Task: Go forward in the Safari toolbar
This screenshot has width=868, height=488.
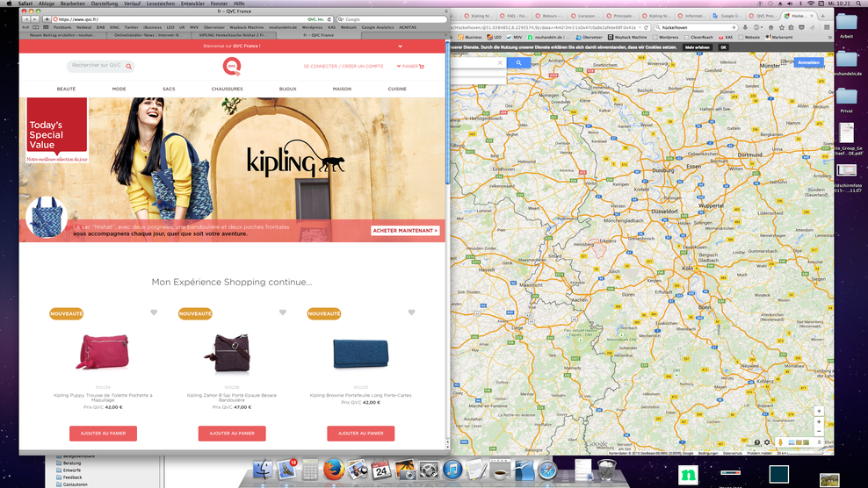Action: 34,18
